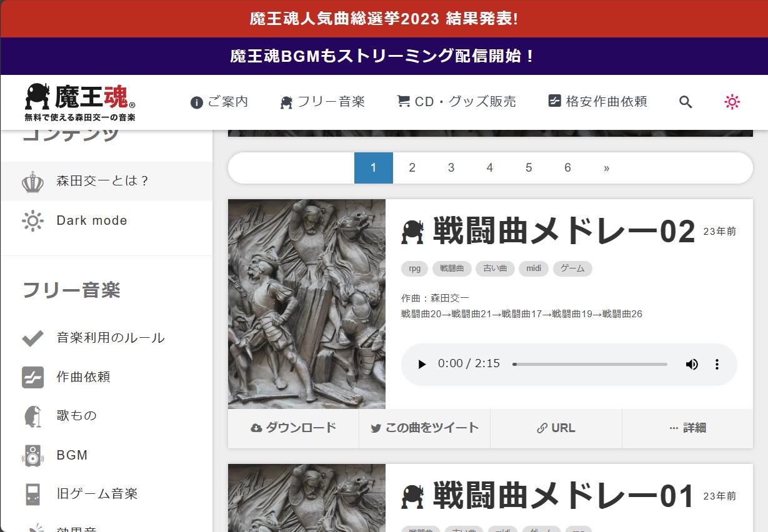
Task: Click the 作曲：森田交一 credit text
Action: (x=435, y=298)
